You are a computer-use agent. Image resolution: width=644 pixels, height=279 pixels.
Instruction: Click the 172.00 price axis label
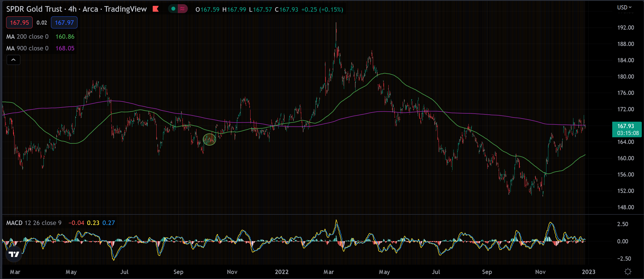[625, 109]
